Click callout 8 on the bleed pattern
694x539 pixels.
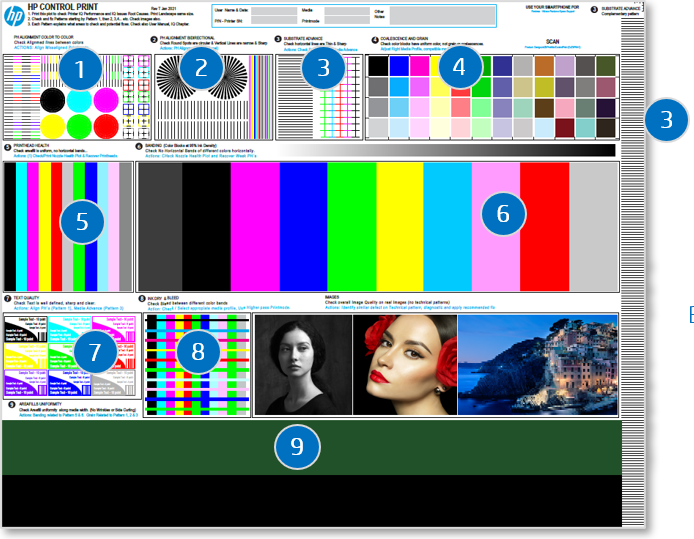[x=199, y=351]
